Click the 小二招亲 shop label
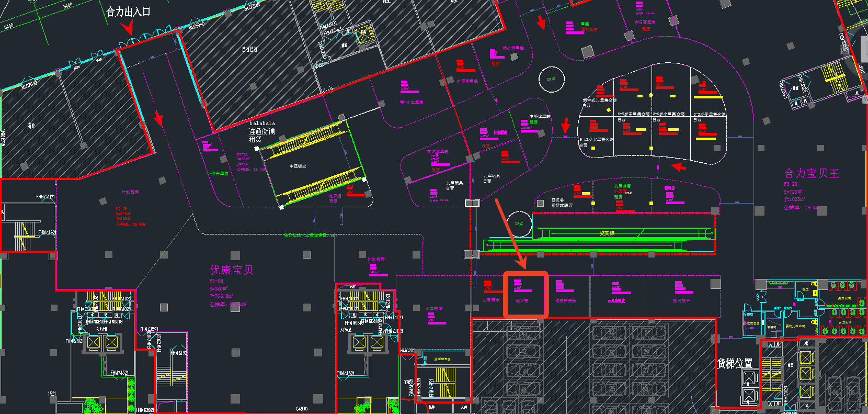The width and height of the screenshot is (868, 414). [x=434, y=309]
